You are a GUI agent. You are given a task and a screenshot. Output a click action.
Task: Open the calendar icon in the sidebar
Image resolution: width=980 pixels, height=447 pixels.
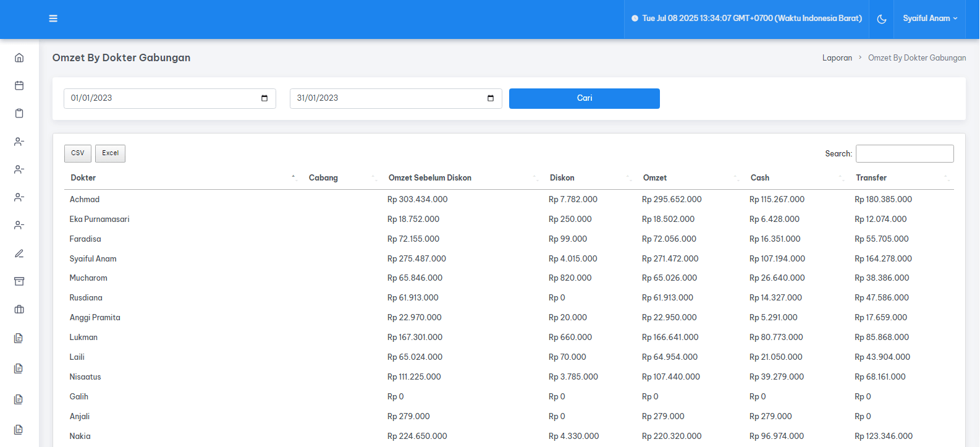[x=19, y=85]
